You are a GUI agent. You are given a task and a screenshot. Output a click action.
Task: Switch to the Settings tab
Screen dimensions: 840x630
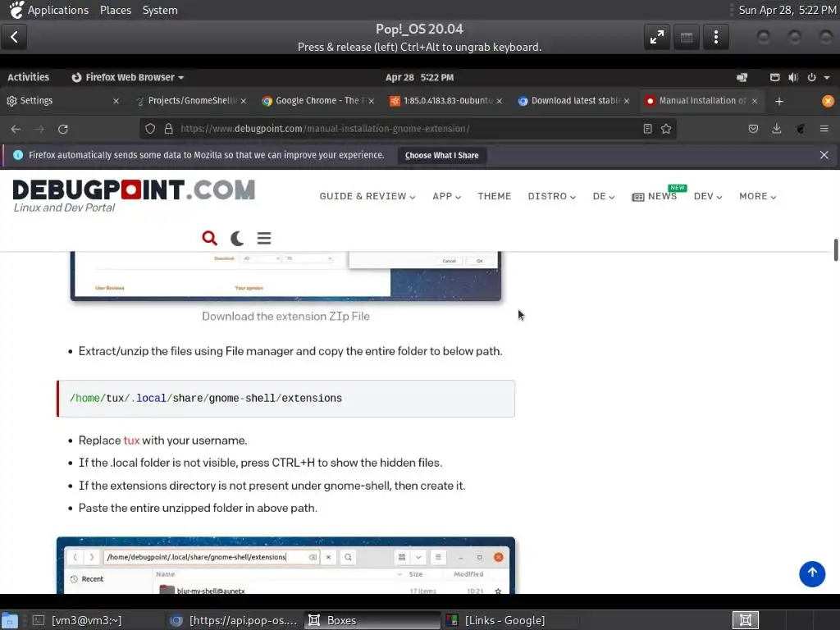62,101
